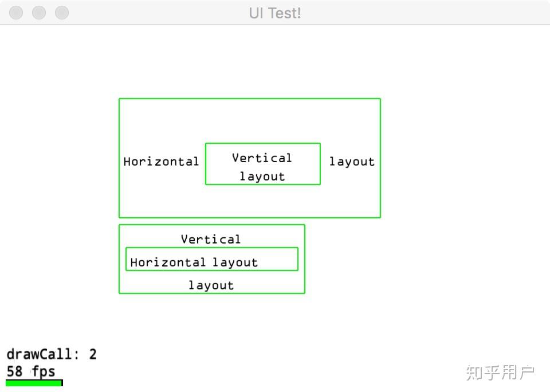Click the green traffic light button
Screen dimensions: 550x392
coord(61,13)
